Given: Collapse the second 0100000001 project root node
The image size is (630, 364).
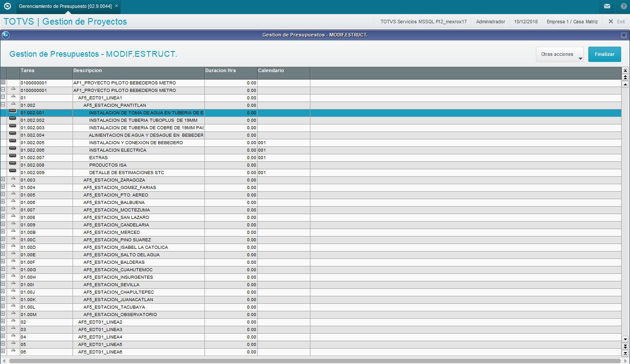Looking at the screenshot, I should click(3, 90).
